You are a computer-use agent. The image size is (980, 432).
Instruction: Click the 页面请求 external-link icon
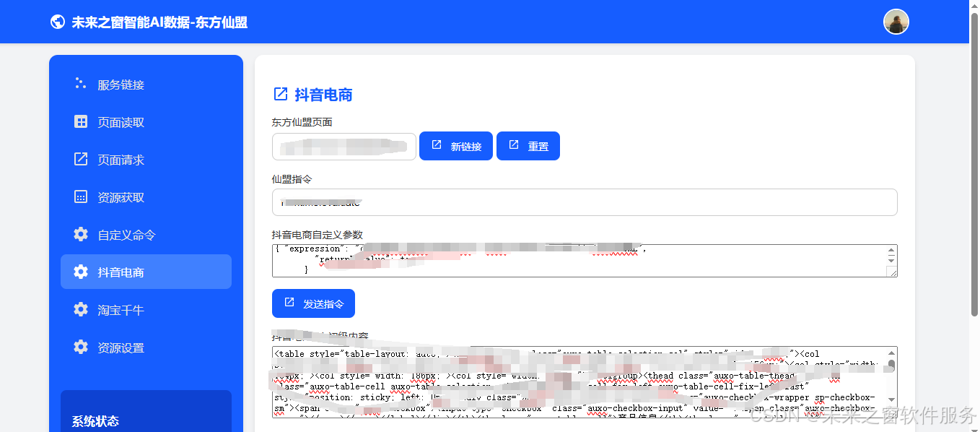coord(81,159)
